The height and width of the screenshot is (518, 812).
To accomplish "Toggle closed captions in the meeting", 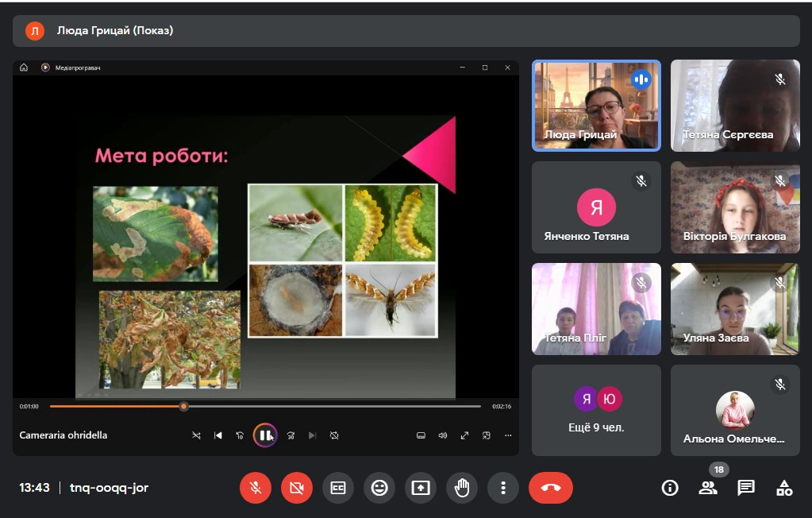I will pyautogui.click(x=338, y=488).
